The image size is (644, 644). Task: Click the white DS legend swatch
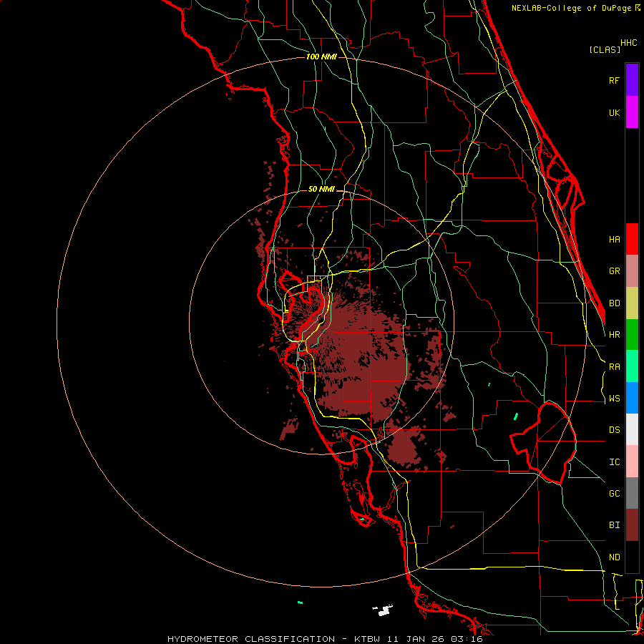click(x=632, y=429)
